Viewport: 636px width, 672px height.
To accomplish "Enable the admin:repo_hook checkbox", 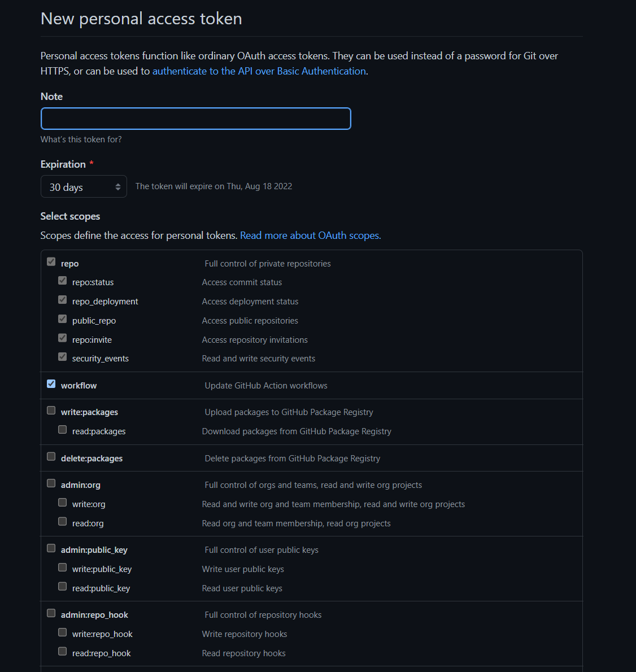I will pos(51,613).
